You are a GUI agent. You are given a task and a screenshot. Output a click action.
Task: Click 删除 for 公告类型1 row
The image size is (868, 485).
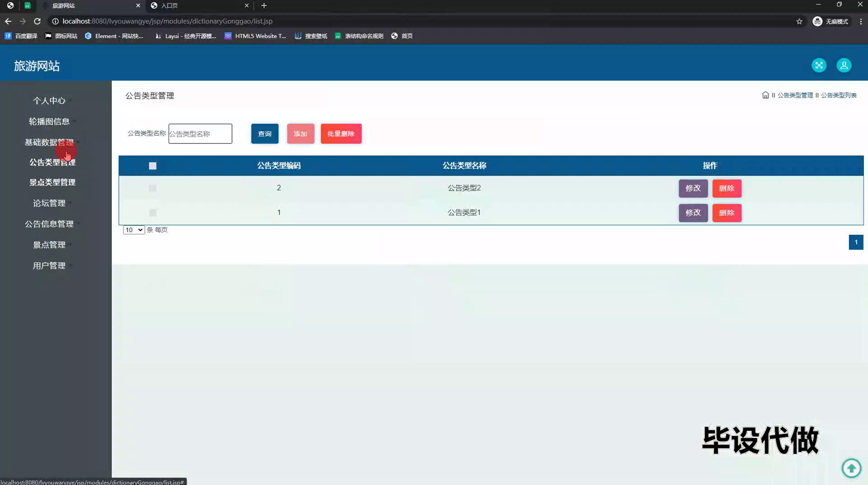[x=727, y=213]
